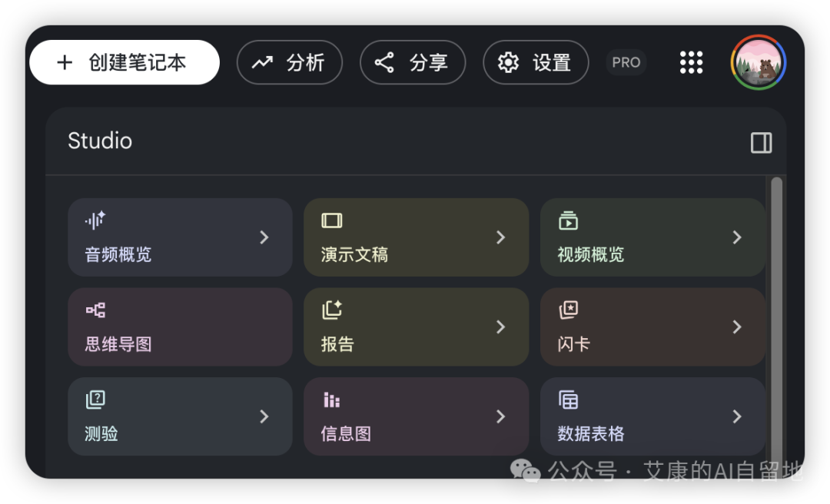Click the presentation slides icon
The width and height of the screenshot is (830, 504).
pyautogui.click(x=332, y=220)
